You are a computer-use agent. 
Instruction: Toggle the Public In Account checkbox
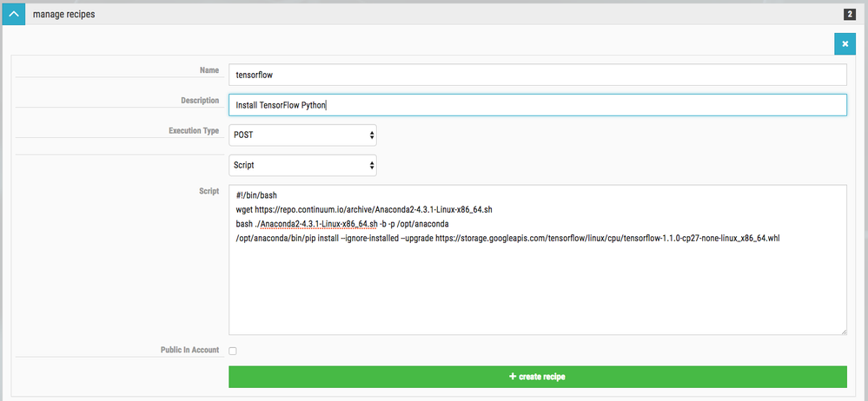233,351
